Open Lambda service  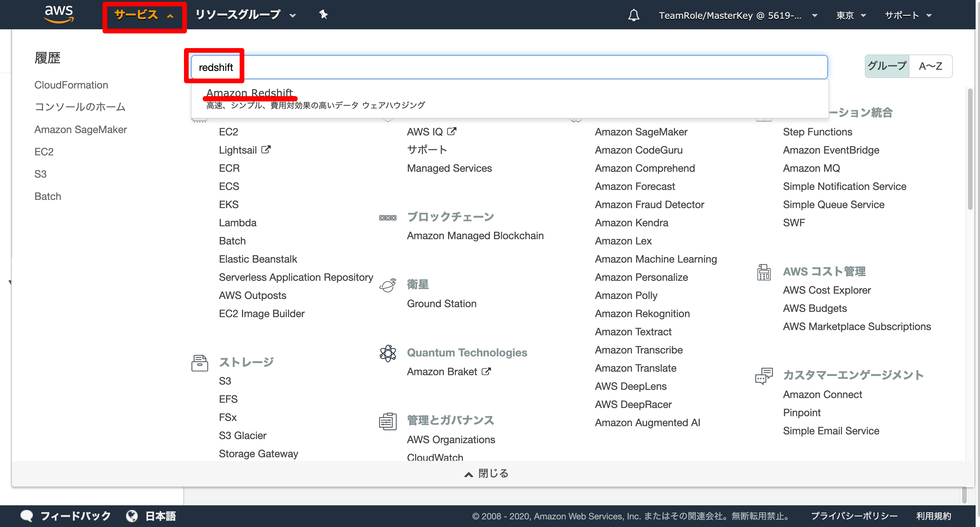[x=237, y=222]
